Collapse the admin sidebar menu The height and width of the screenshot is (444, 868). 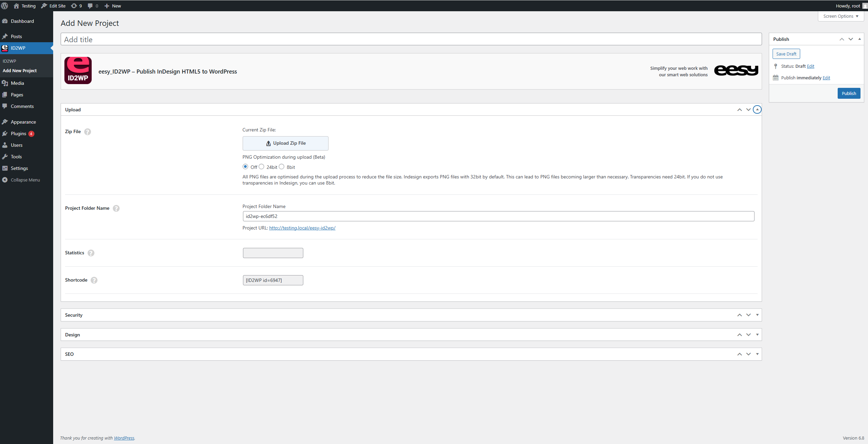point(27,180)
